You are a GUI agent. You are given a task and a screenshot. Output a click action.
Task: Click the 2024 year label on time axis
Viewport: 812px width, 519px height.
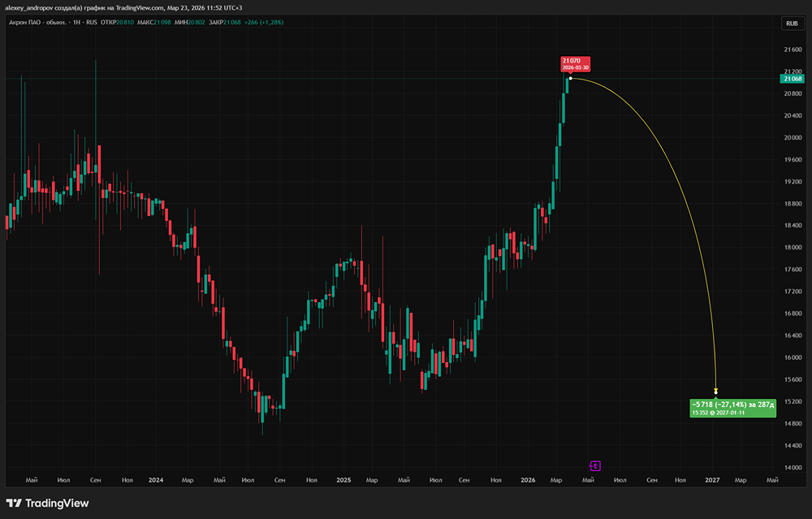(156, 480)
